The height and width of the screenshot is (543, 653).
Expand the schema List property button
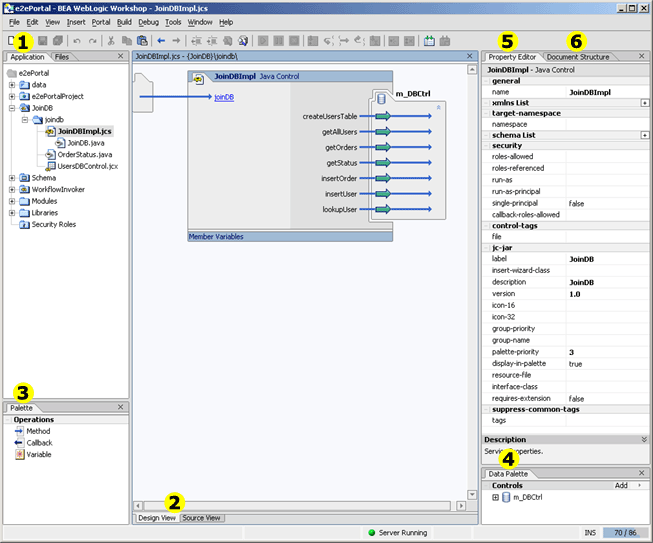tap(645, 135)
